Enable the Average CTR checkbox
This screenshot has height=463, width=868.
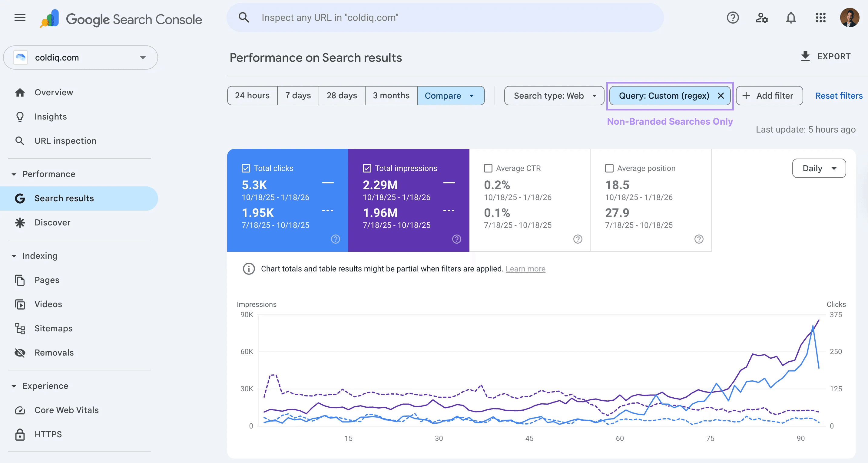coord(488,168)
